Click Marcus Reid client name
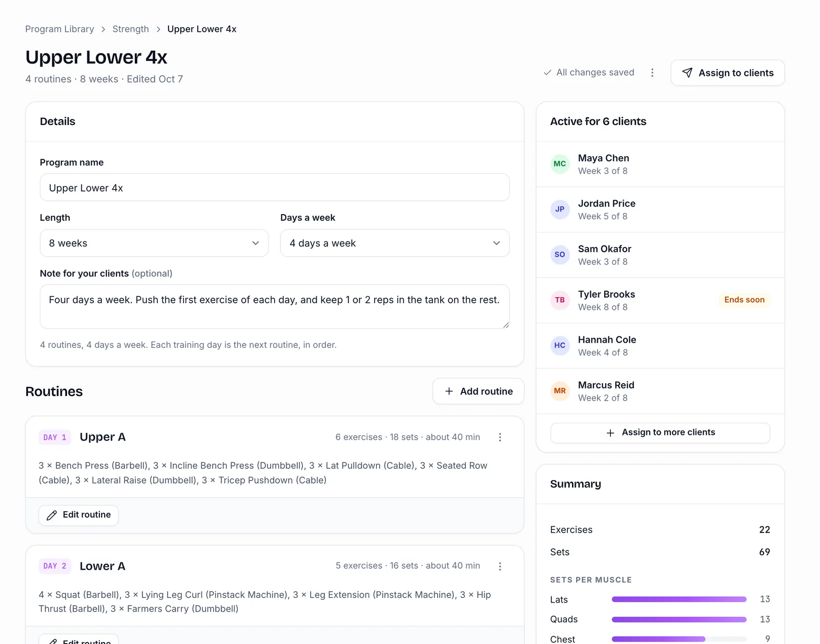This screenshot has height=644, width=820. click(606, 385)
